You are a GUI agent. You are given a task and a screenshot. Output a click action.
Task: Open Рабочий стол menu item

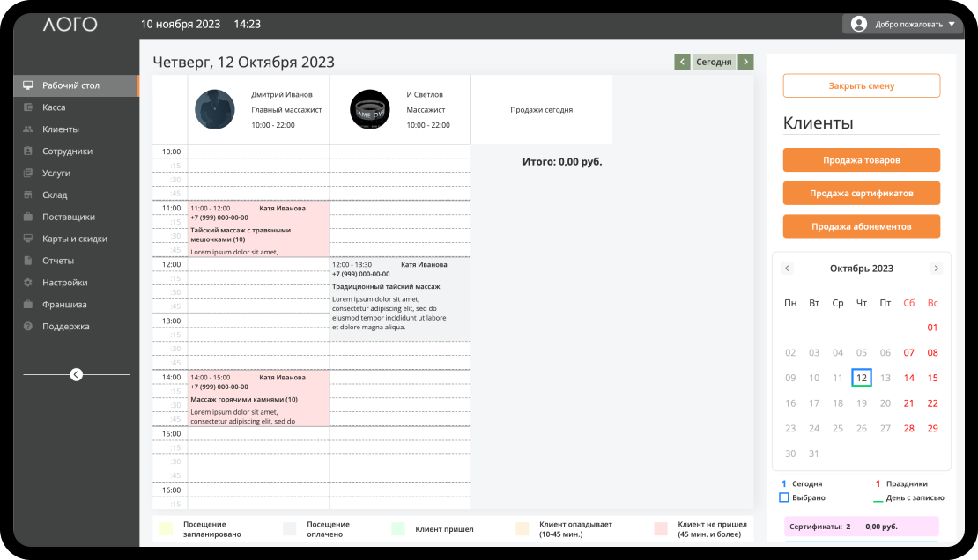coord(70,85)
